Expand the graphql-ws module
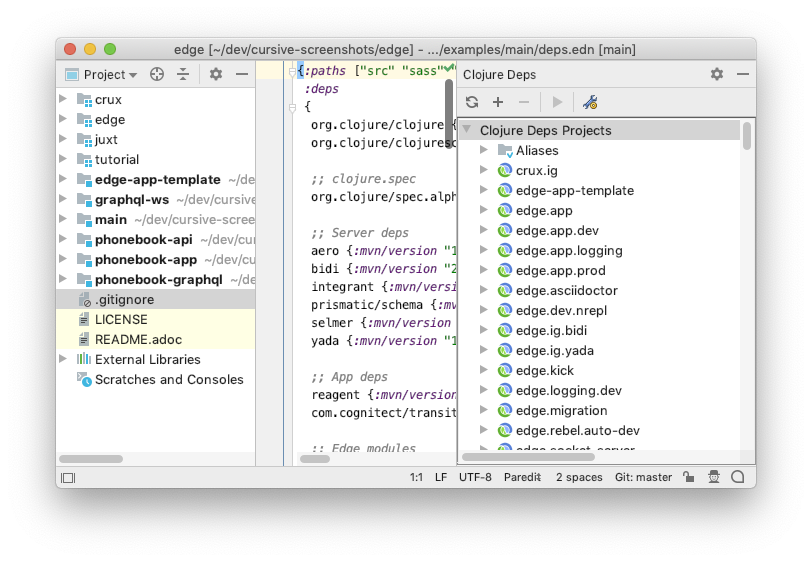Image resolution: width=812 pixels, height=562 pixels. coord(63,198)
